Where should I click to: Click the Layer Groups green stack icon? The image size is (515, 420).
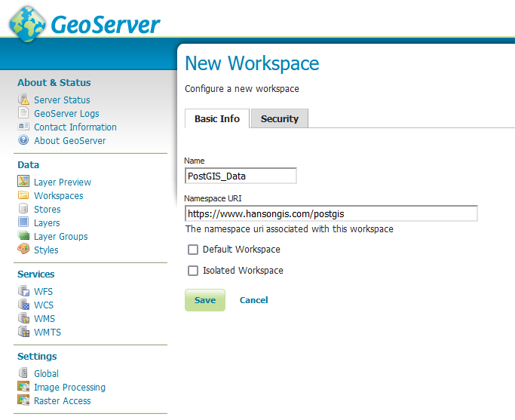click(23, 236)
